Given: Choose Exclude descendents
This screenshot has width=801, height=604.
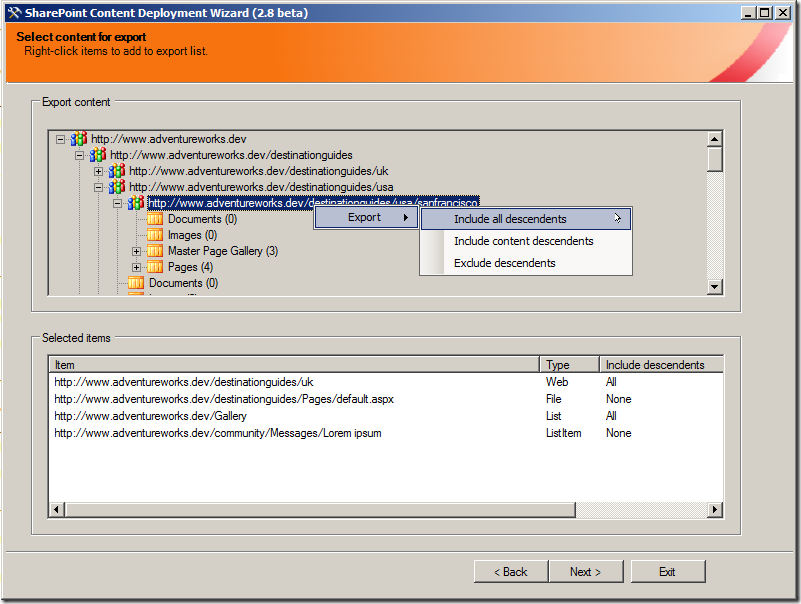Looking at the screenshot, I should click(x=526, y=263).
